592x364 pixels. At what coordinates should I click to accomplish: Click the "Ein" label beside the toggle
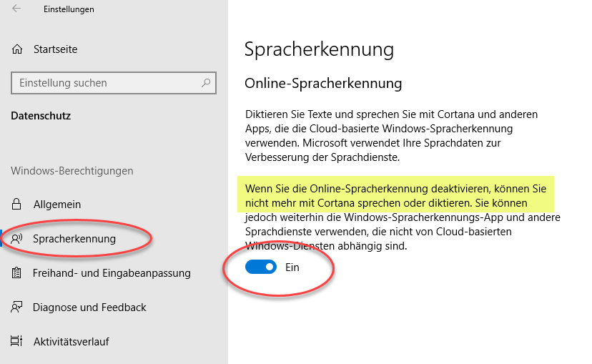tap(292, 267)
